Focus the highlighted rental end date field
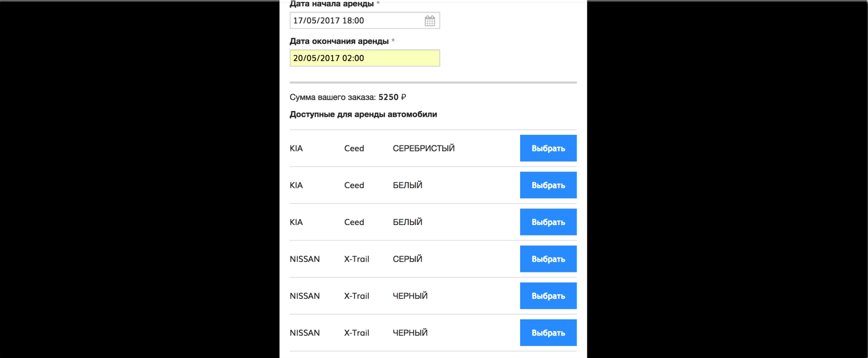 tap(365, 58)
